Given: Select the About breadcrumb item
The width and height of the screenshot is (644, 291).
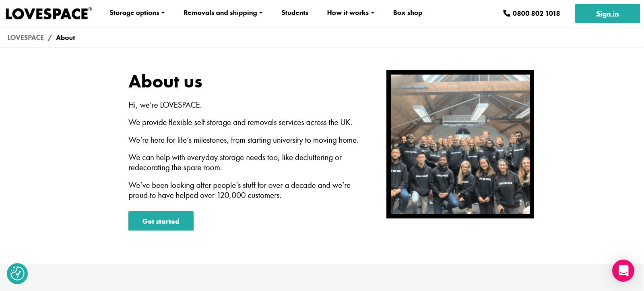Looking at the screenshot, I should 66,37.
